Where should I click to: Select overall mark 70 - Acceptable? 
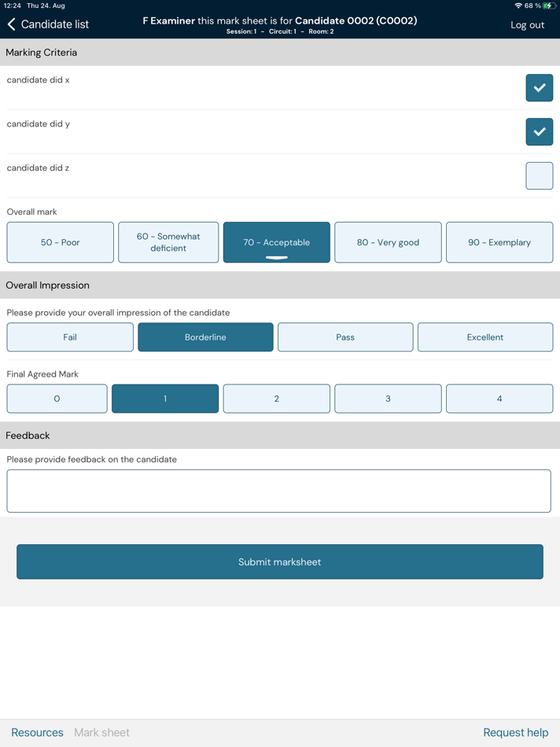pyautogui.click(x=276, y=242)
